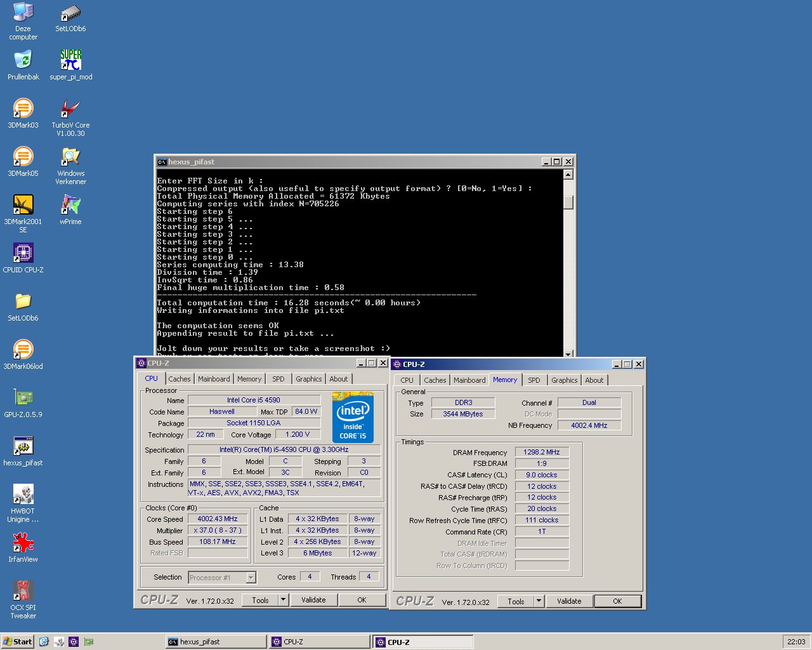Select Caches tab in right CPU-Z window
This screenshot has height=650, width=812.
click(x=435, y=380)
